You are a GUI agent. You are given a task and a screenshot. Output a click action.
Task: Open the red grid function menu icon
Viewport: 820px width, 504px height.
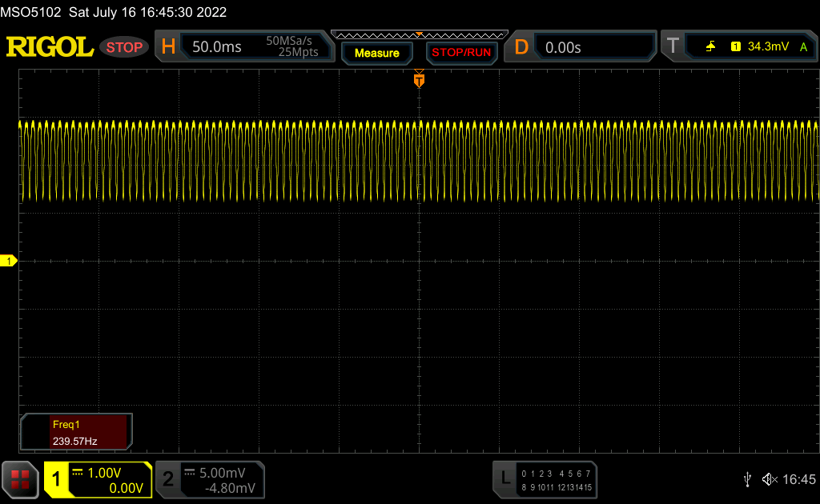click(x=20, y=478)
